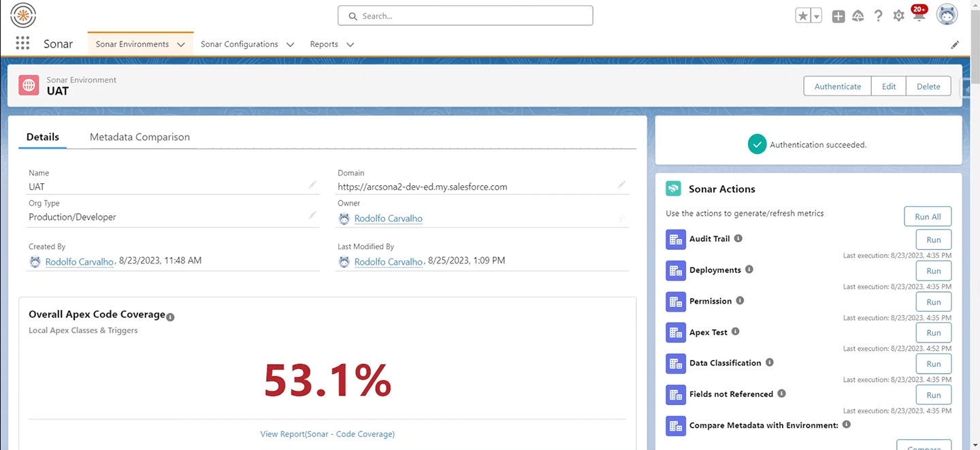The image size is (980, 450).
Task: Open the Global Actions plus icon
Action: 838,16
